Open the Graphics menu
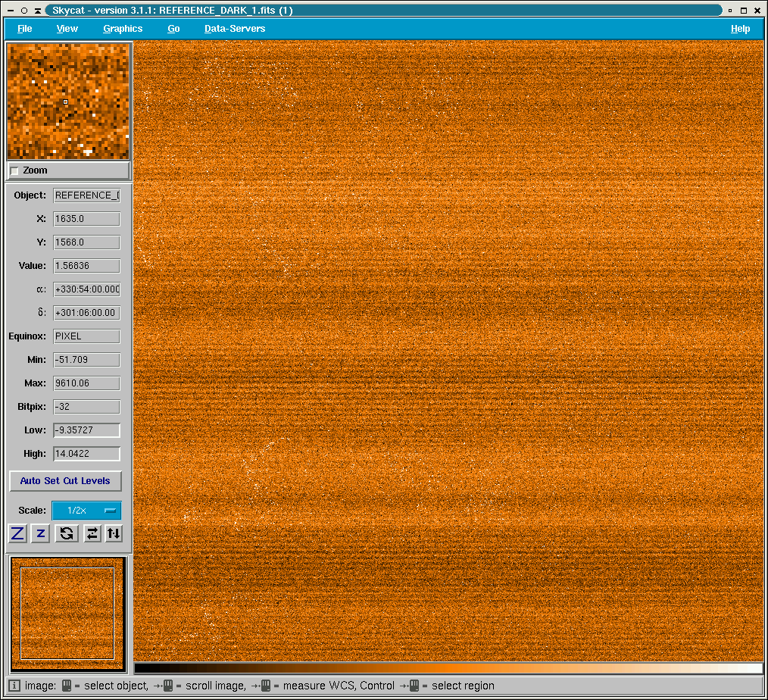Image resolution: width=768 pixels, height=700 pixels. (123, 29)
